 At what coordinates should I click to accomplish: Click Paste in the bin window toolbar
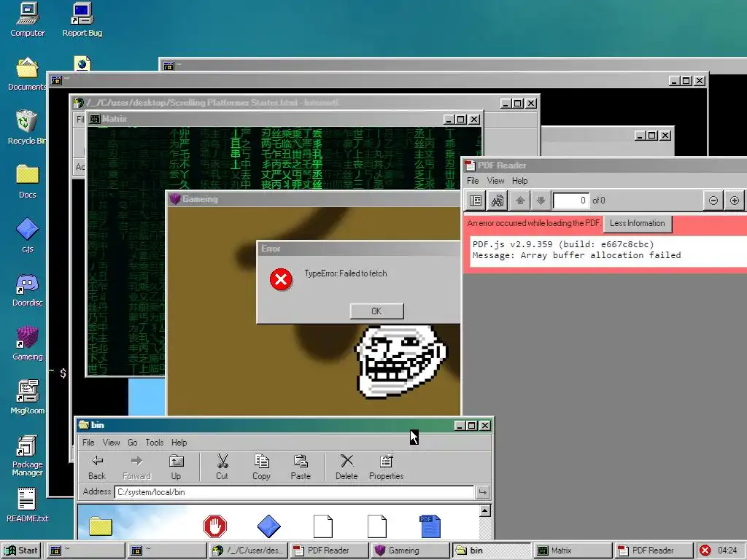click(301, 467)
